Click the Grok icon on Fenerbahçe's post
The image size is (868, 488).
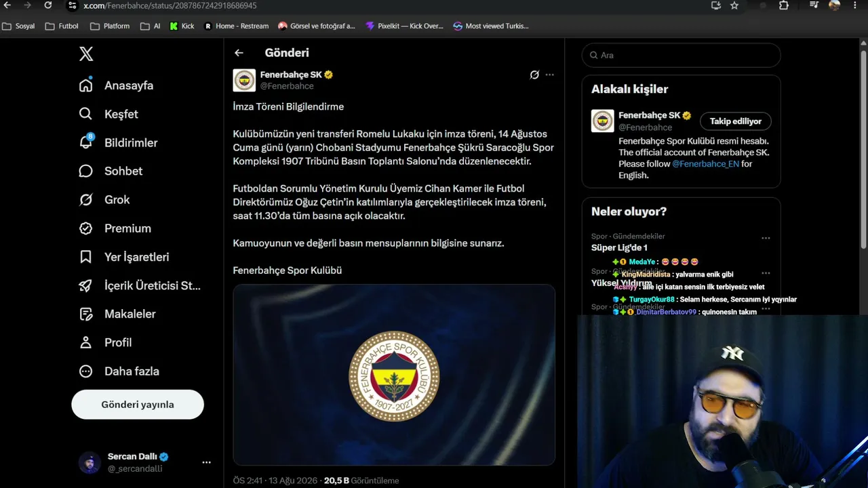[x=534, y=75]
